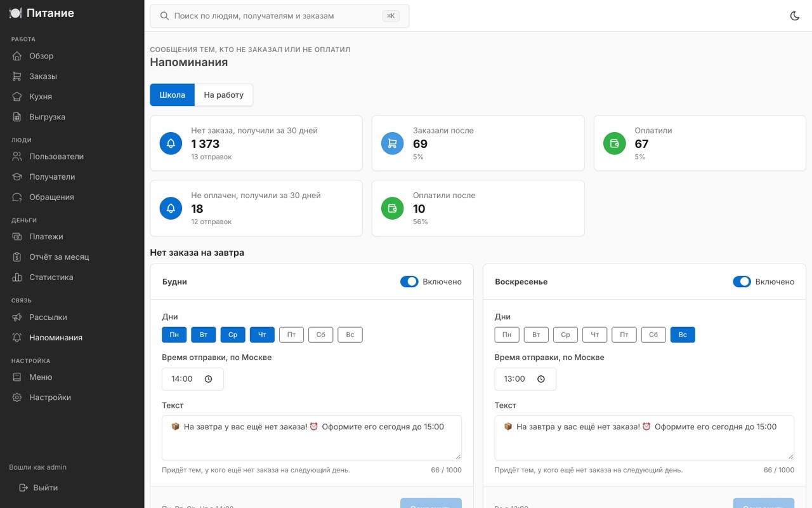The width and height of the screenshot is (812, 508).
Task: Toggle dark mode moon icon
Action: pyautogui.click(x=794, y=16)
